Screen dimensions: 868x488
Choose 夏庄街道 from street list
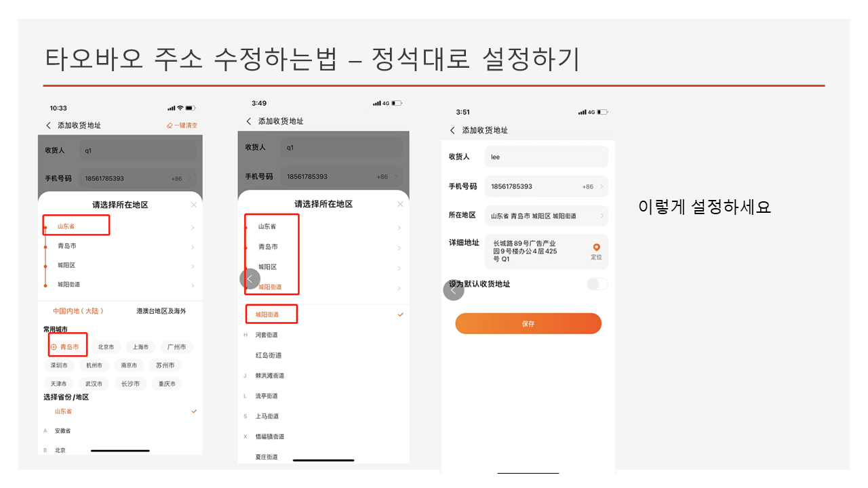coord(267,457)
